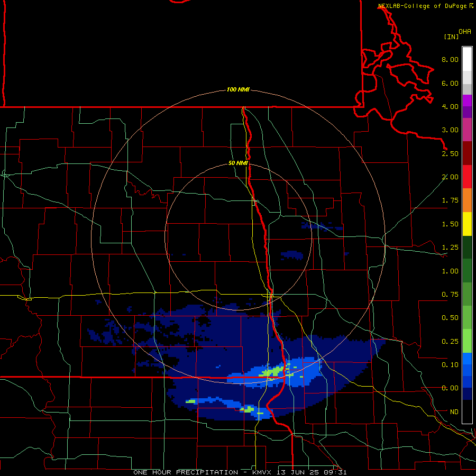Screen dimensions: 476x476
Task: Click the 0.25 legend label
Action: click(x=450, y=342)
